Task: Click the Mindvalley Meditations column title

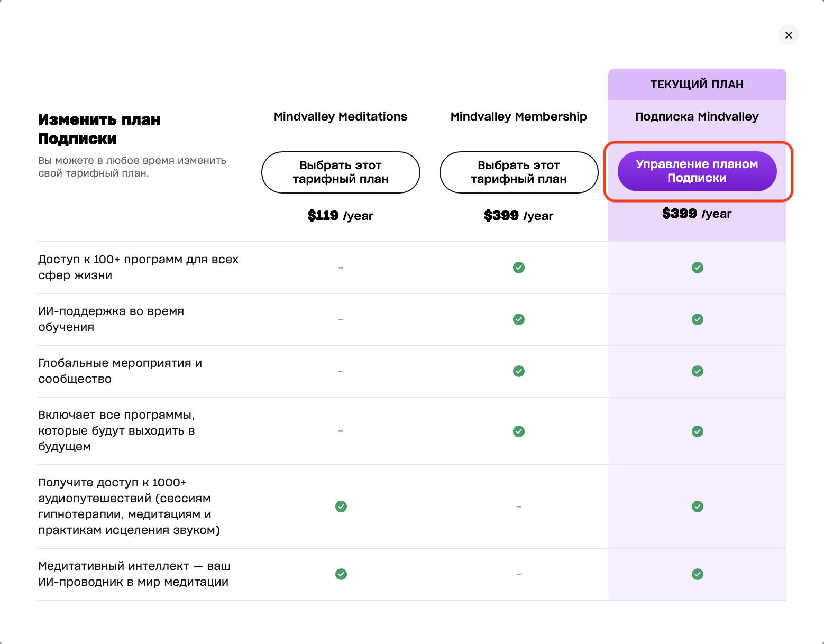Action: (x=341, y=117)
